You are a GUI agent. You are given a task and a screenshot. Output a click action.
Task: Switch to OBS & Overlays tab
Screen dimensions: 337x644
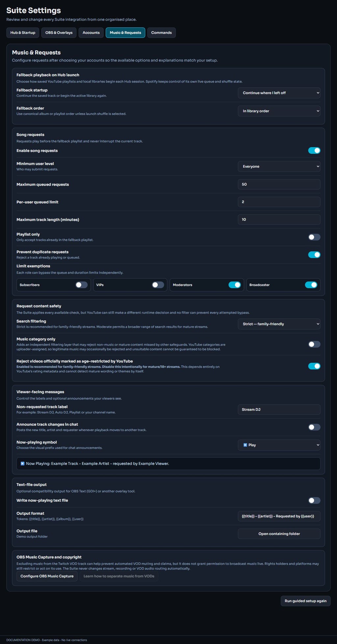59,33
